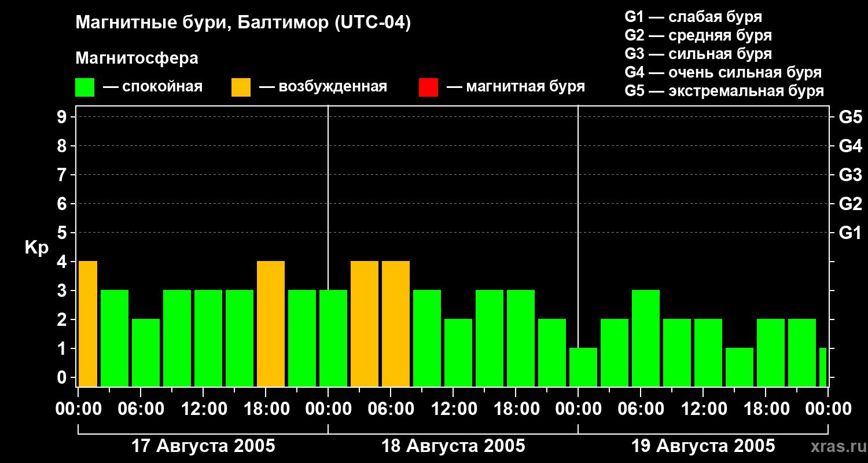Click the orange 03:00 bar on 18 August
Viewport: 868px width, 463px height.
pyautogui.click(x=365, y=324)
